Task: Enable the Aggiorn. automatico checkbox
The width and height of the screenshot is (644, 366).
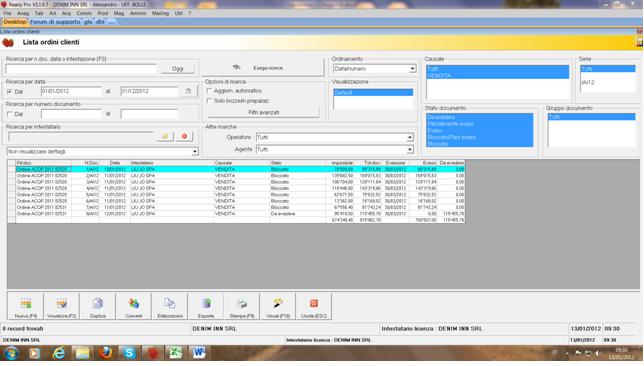Action: pos(209,91)
